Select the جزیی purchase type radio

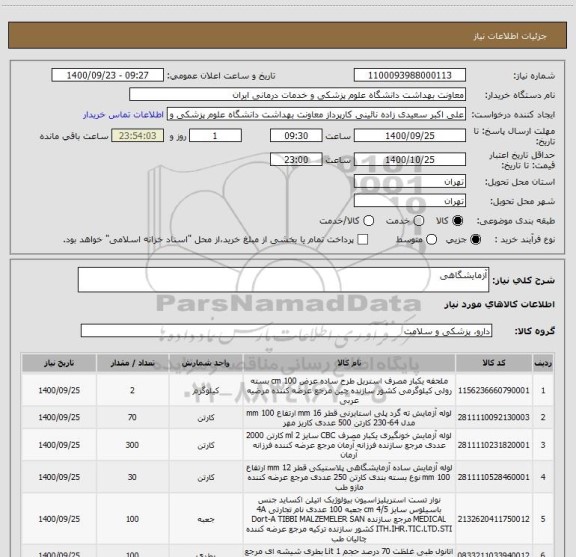pyautogui.click(x=476, y=240)
